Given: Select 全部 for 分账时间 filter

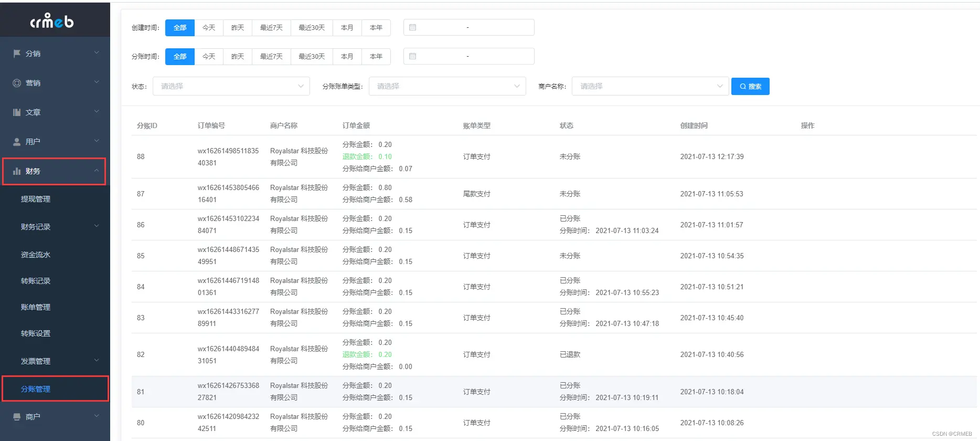Looking at the screenshot, I should coord(180,56).
